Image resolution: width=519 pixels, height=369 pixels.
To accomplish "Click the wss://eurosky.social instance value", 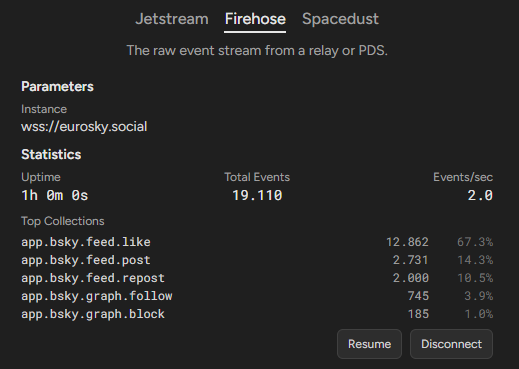I will point(84,127).
